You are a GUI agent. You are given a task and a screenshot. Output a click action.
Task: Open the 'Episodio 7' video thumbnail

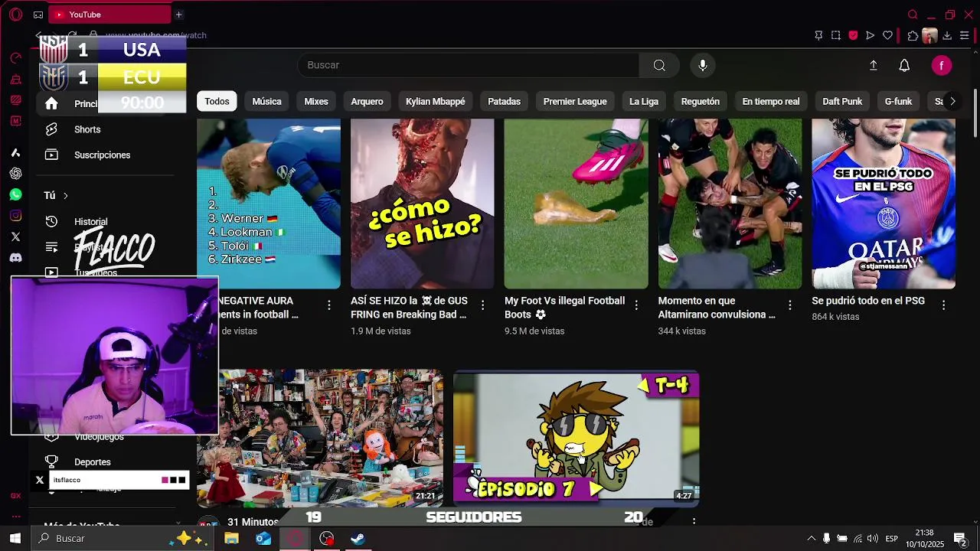(x=576, y=439)
